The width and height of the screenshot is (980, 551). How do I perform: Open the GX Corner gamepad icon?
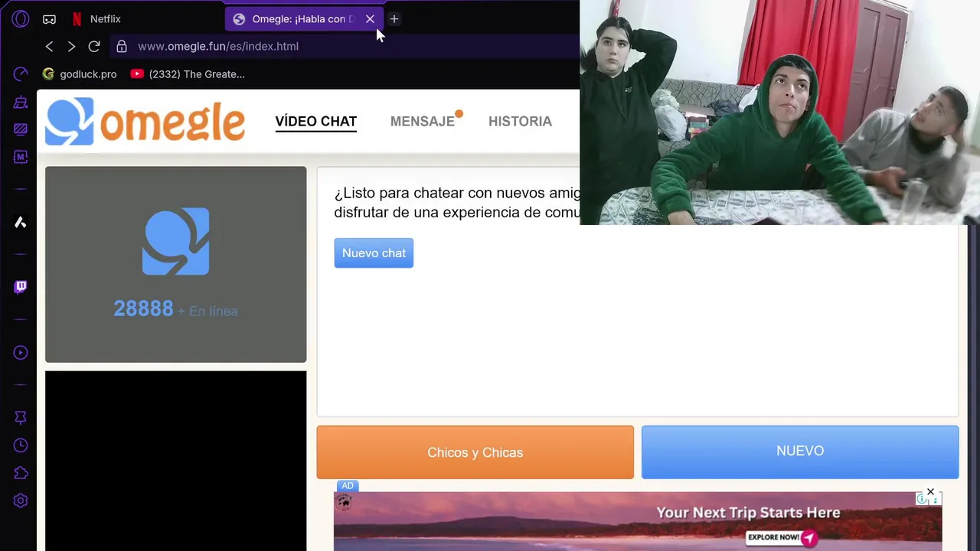tap(49, 19)
